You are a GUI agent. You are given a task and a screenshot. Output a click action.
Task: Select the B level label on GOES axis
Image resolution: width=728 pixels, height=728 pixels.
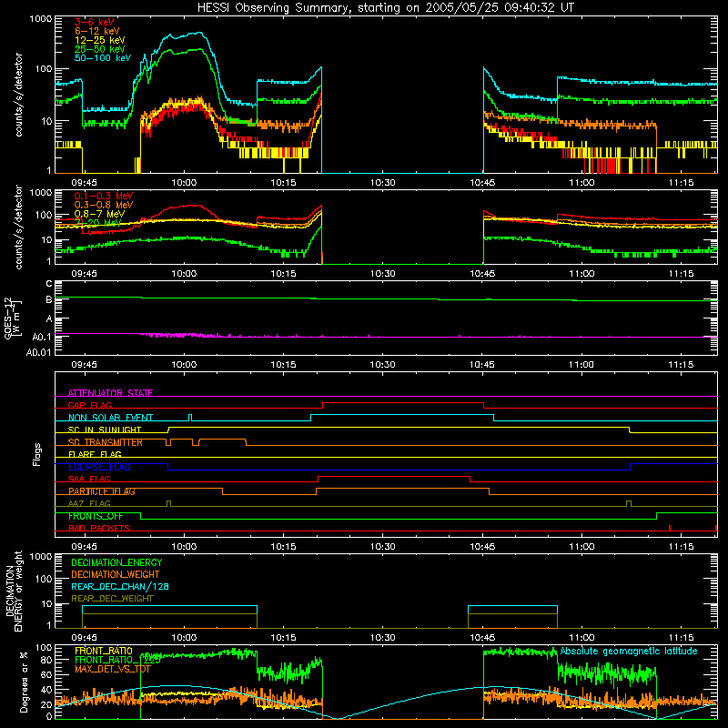pyautogui.click(x=49, y=300)
